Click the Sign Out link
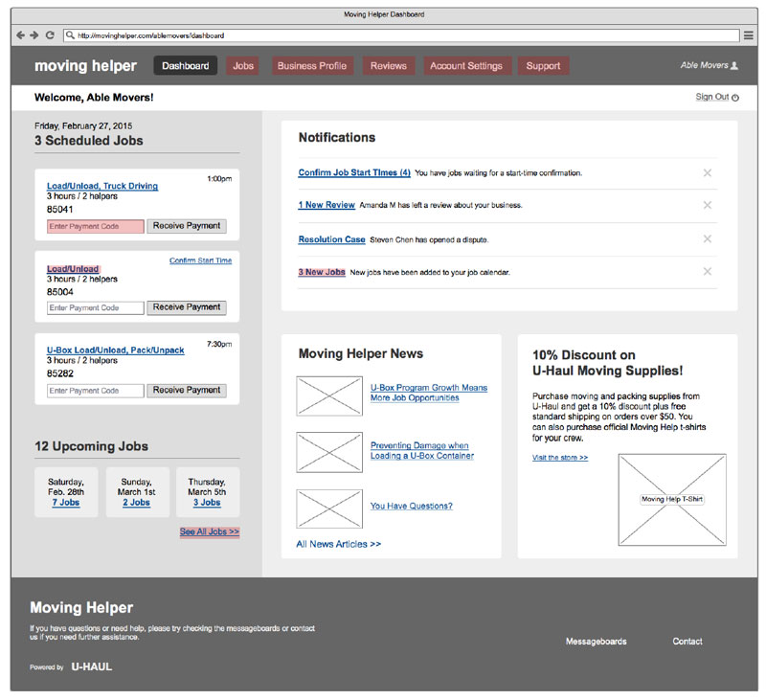The image size is (766, 700). click(711, 97)
